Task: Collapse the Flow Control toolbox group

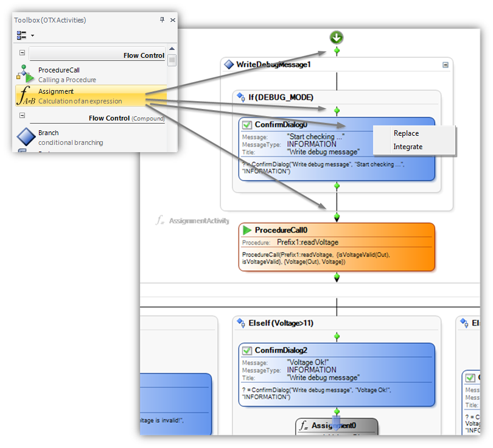Action: pos(22,54)
